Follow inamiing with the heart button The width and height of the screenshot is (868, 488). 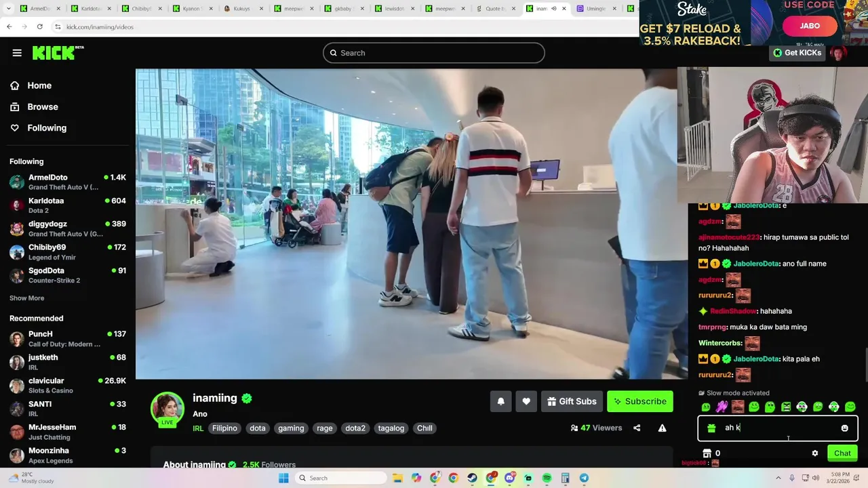pos(526,401)
